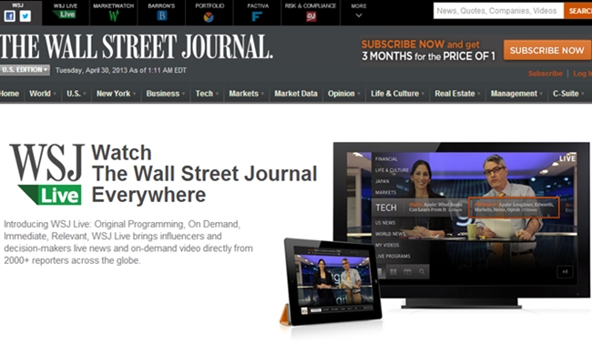Open the Markets navigation section
This screenshot has width=592, height=364.
click(x=246, y=94)
